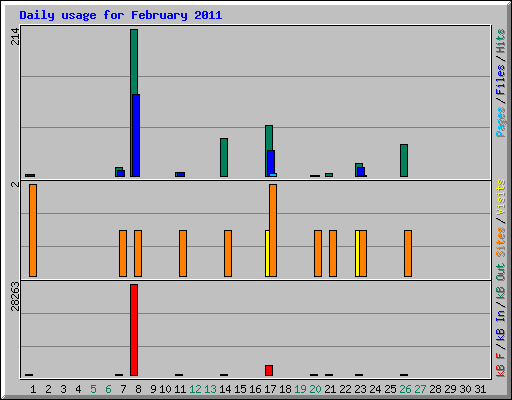The width and height of the screenshot is (512, 400).
Task: Click the red "kB F" legend label
Action: coord(500,365)
